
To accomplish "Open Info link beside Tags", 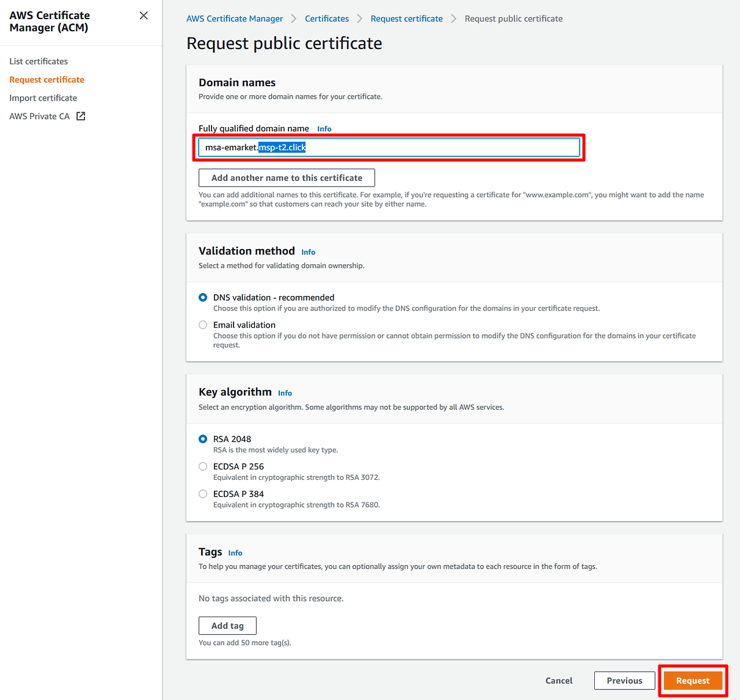I will (x=235, y=553).
